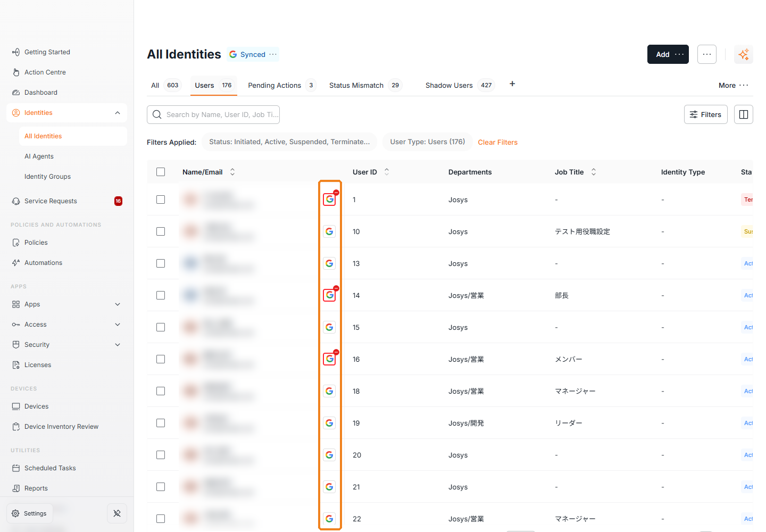This screenshot has height=532, width=766.
Task: Add a new tab with plus icon
Action: (x=512, y=84)
